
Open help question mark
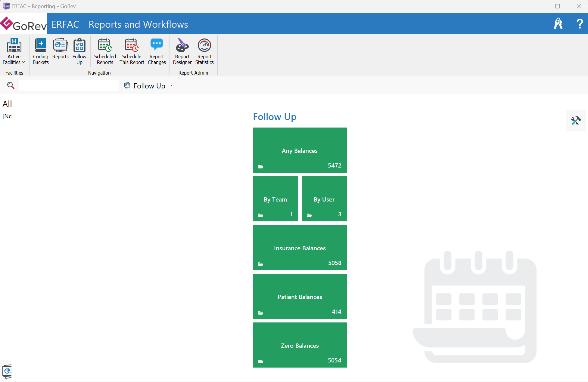(x=580, y=23)
